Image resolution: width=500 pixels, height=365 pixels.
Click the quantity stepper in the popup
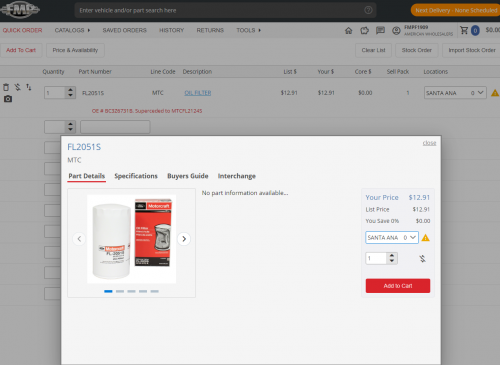tap(392, 258)
